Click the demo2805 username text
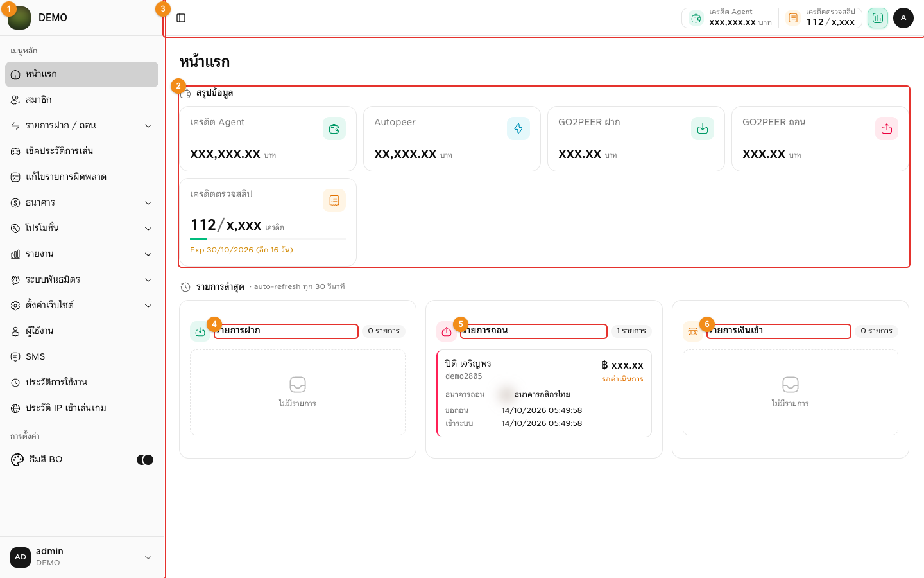 [463, 377]
